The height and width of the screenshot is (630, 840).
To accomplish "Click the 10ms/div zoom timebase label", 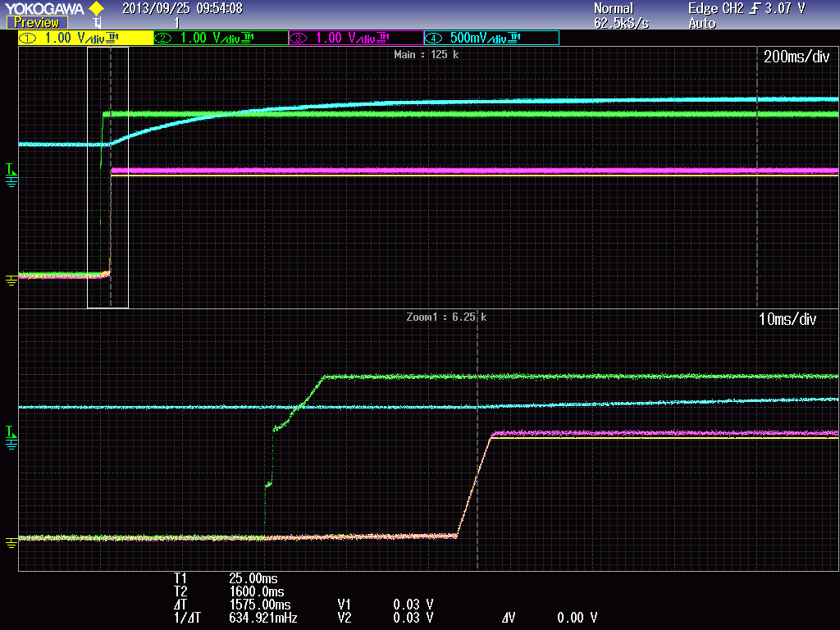I will coord(787,319).
